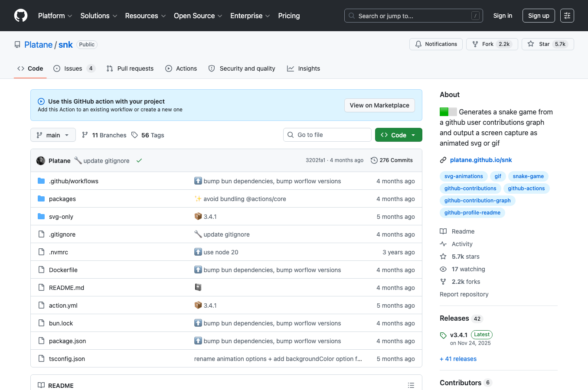
Task: Click the link icon beside platane.github.io/snk
Action: (x=443, y=160)
